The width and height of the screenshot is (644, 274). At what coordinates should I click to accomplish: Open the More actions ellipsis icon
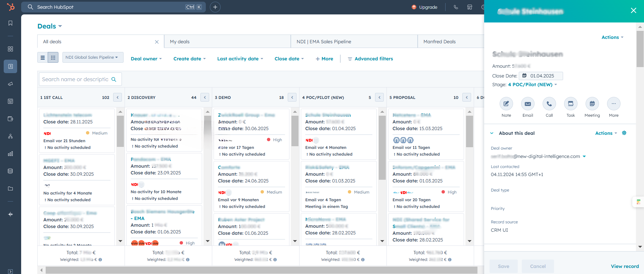pos(613,104)
